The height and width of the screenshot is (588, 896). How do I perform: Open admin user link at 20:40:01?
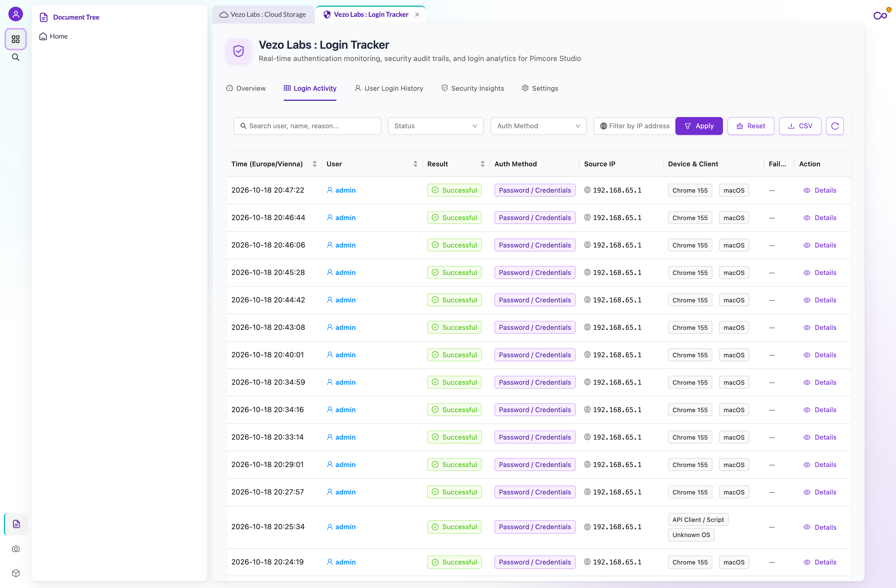341,354
